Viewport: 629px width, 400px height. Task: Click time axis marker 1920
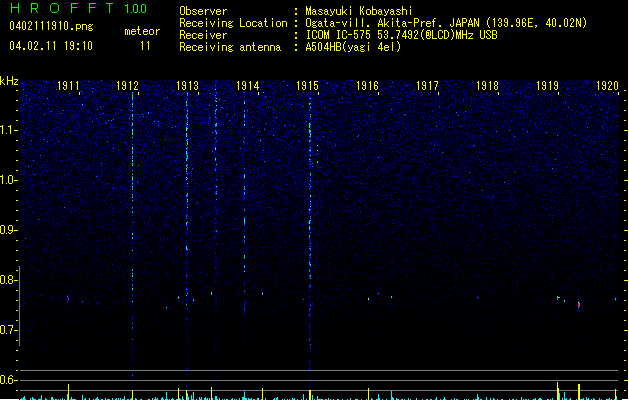607,86
